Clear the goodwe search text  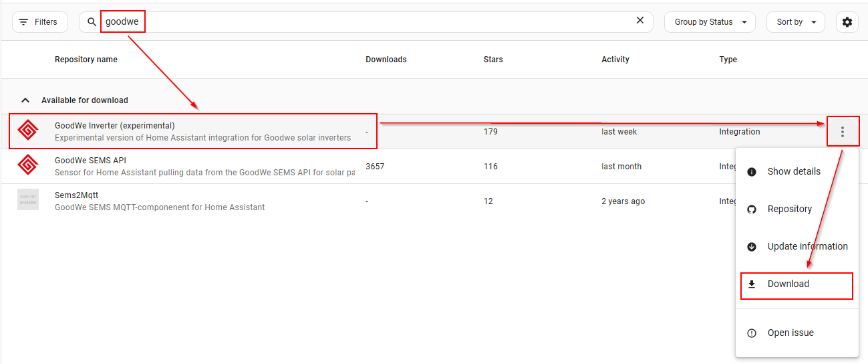[639, 21]
